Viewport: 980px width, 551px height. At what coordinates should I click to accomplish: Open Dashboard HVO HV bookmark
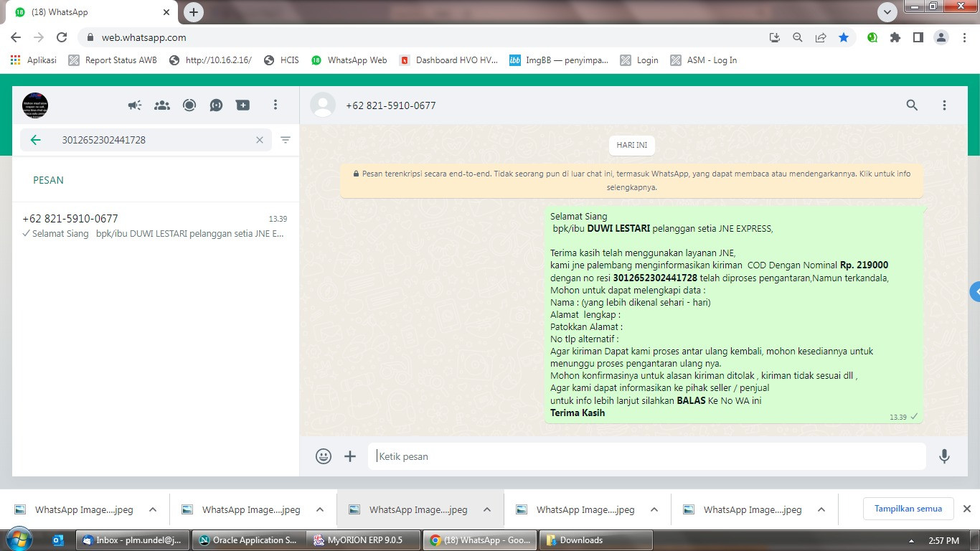(448, 60)
